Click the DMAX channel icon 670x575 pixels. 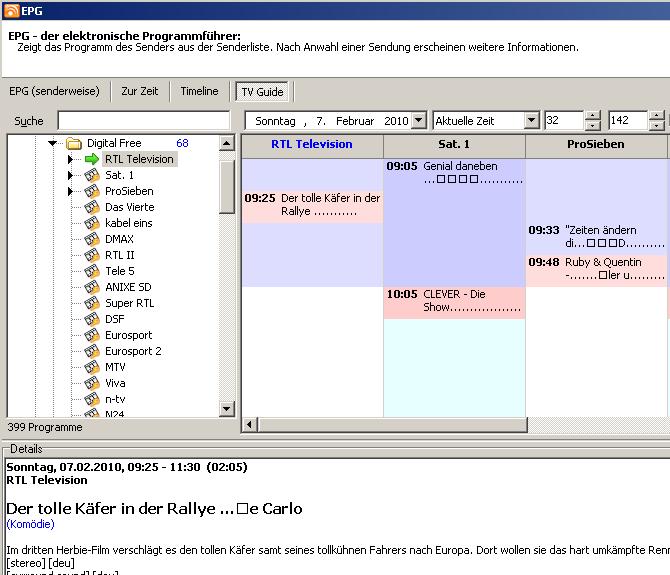92,239
